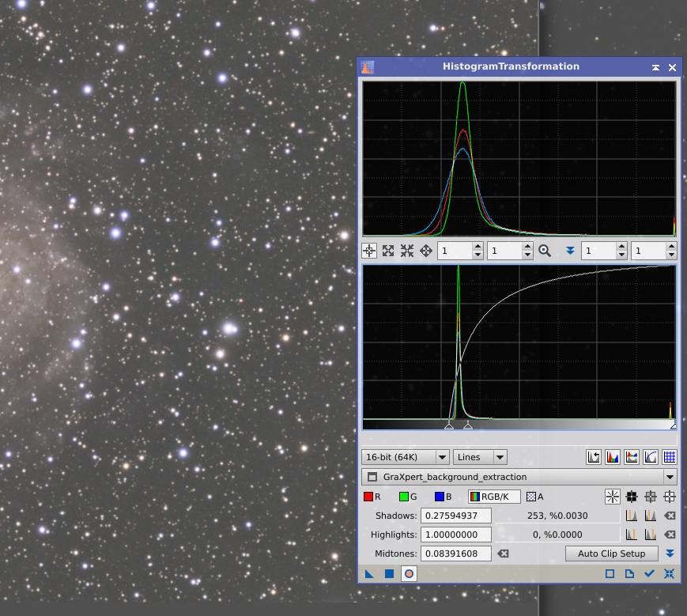
Task: Switch to the RGB/K combined channel
Action: (494, 497)
